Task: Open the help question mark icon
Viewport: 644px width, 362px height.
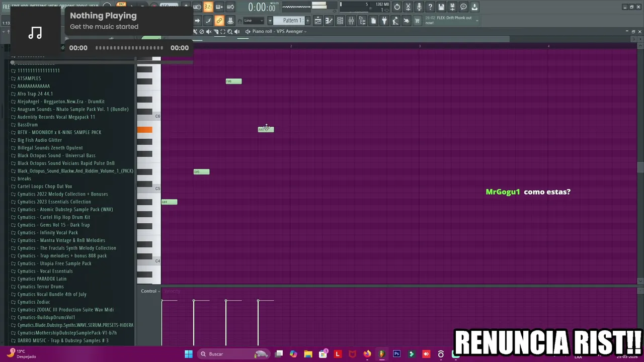Action: point(430,7)
